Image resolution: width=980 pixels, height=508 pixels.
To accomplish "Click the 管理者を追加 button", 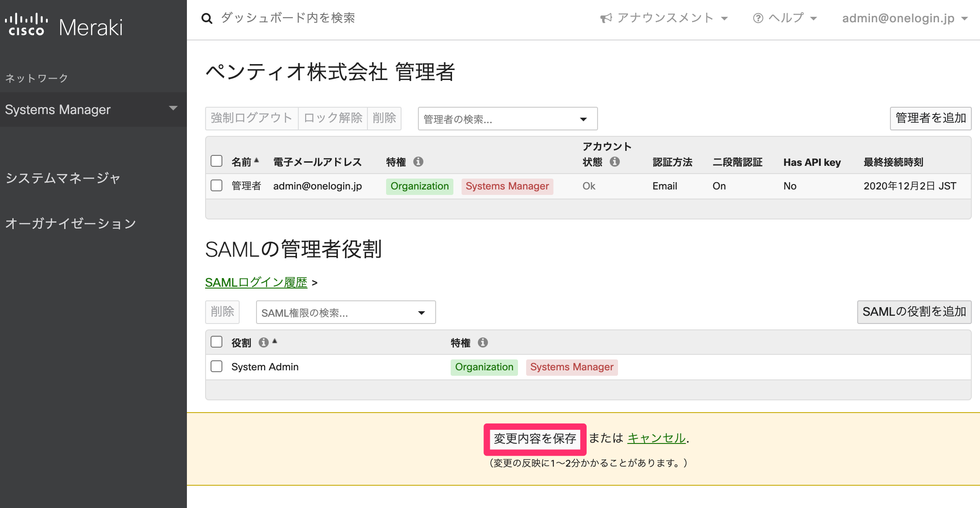I will 930,118.
